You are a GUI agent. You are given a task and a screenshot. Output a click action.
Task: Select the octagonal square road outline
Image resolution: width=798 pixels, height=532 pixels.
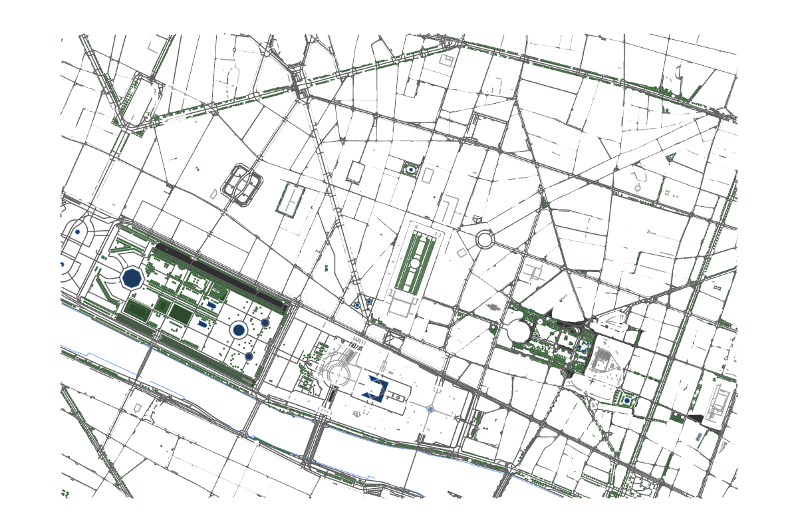(242, 184)
